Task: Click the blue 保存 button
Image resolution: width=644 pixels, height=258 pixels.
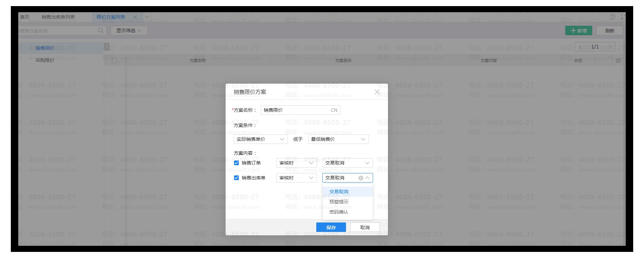Action: point(331,227)
